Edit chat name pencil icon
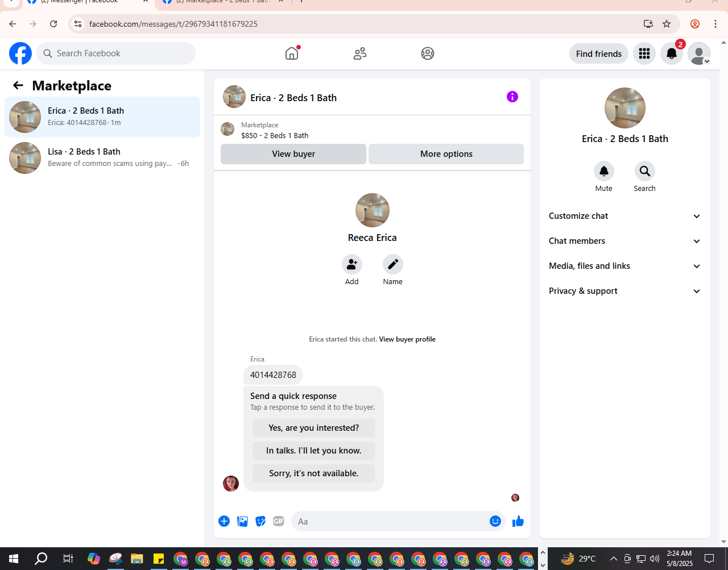The width and height of the screenshot is (728, 570). [x=393, y=264]
